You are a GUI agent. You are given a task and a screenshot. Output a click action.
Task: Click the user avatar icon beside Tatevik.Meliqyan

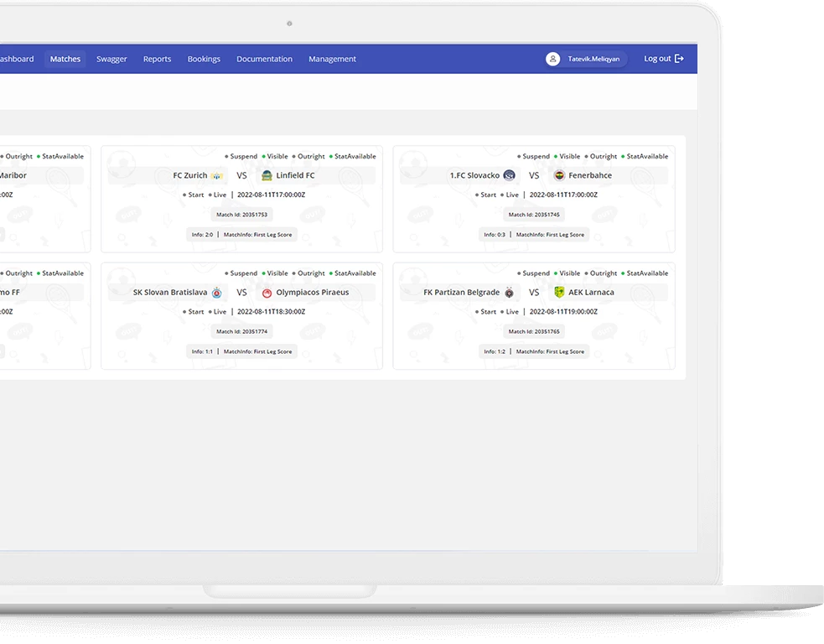coord(552,59)
